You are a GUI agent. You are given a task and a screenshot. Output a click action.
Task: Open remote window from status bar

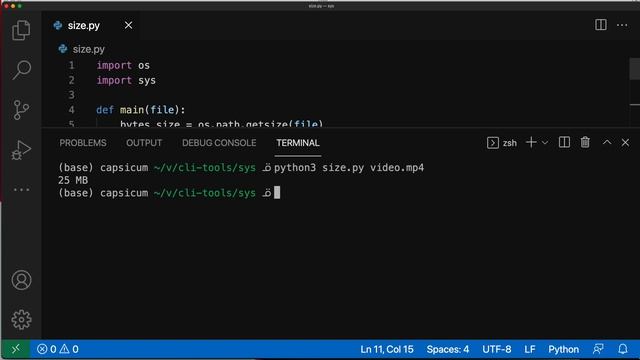16,349
